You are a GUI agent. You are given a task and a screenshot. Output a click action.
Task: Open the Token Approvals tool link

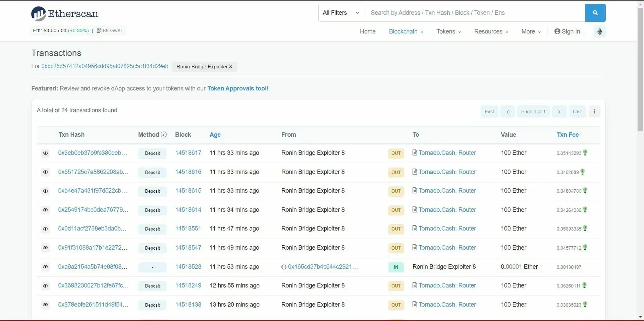(x=237, y=88)
